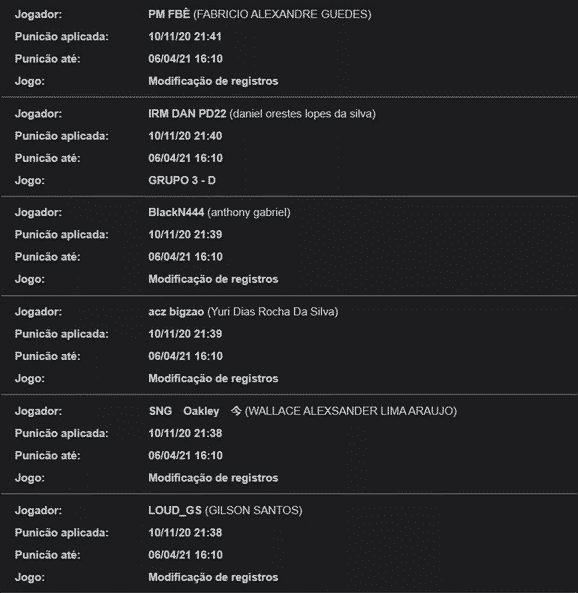Select Modificação de registros under LOUD_GS

click(x=213, y=577)
